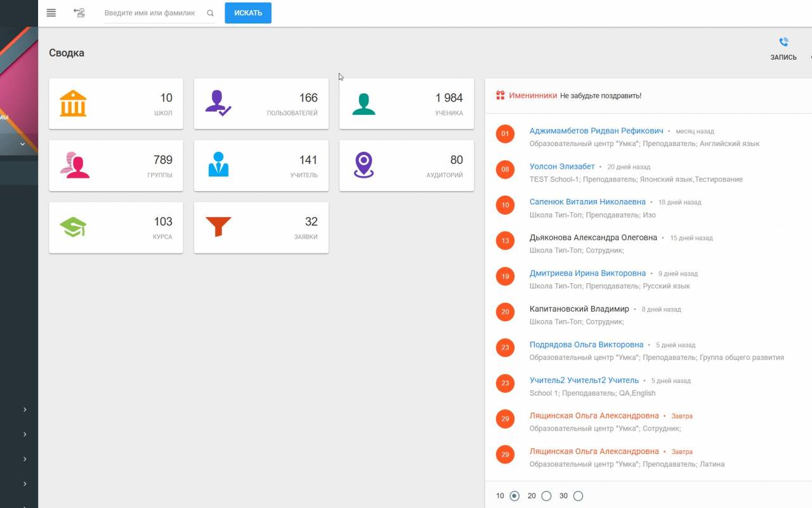Image resolution: width=812 pixels, height=508 pixels.
Task: Click the name Дьяконова Александра Олеговна
Action: click(593, 237)
